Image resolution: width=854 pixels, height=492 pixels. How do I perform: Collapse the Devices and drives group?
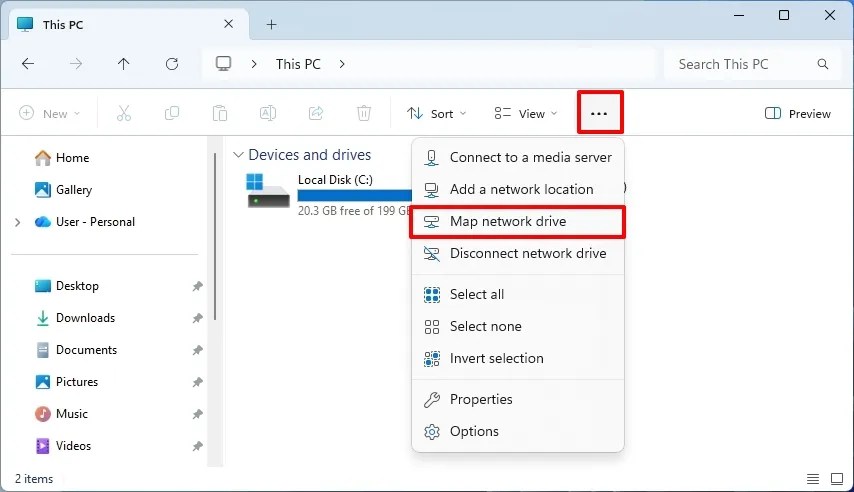(x=238, y=155)
